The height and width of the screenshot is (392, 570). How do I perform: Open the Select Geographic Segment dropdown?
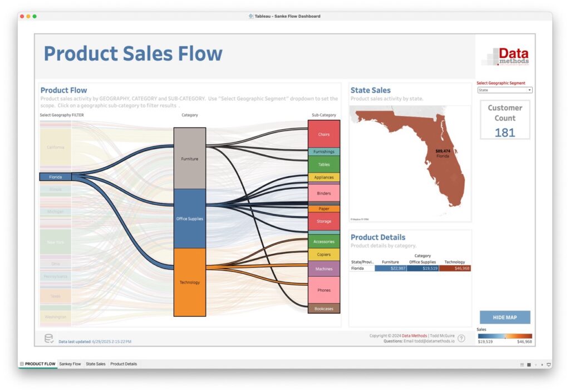point(505,90)
